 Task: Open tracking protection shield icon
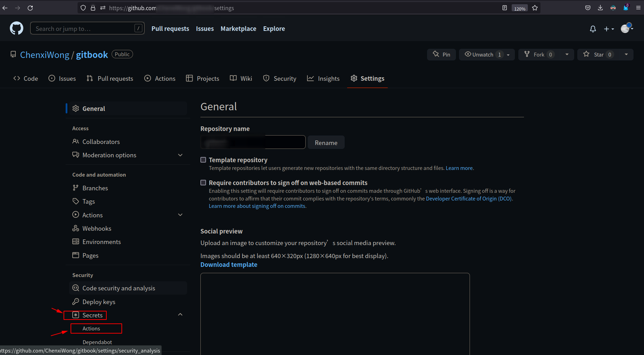[83, 8]
